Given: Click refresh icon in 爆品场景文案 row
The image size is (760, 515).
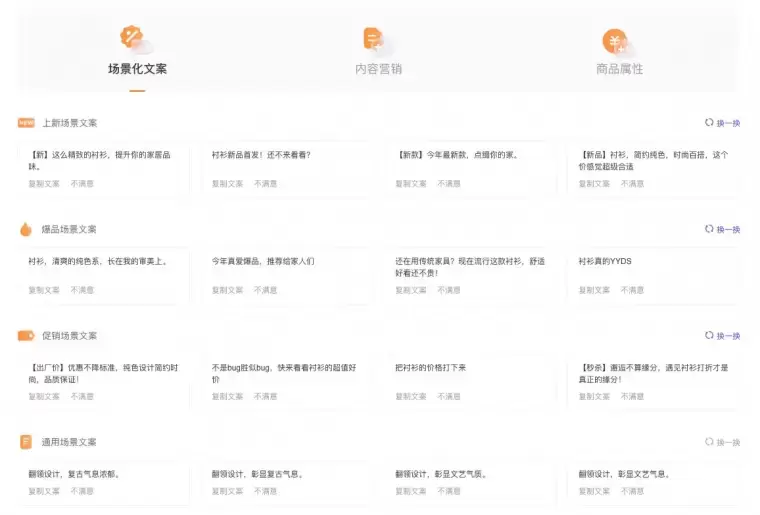Looking at the screenshot, I should pyautogui.click(x=709, y=229).
